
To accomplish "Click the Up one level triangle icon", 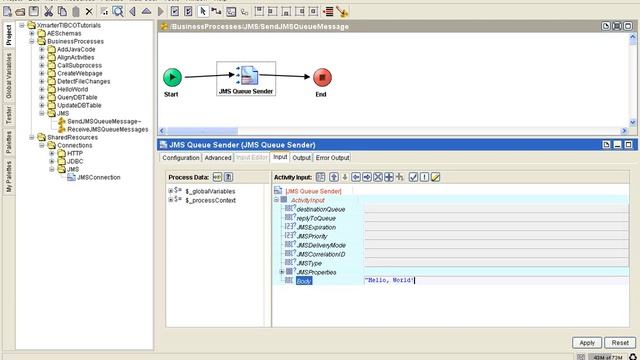I will tap(146, 11).
